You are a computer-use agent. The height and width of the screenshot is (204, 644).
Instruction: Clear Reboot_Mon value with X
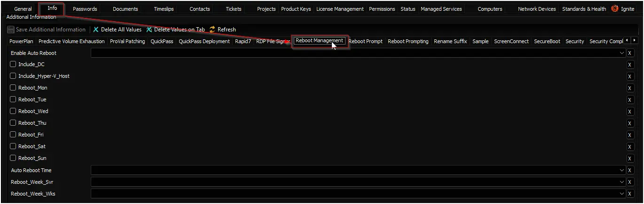click(630, 88)
